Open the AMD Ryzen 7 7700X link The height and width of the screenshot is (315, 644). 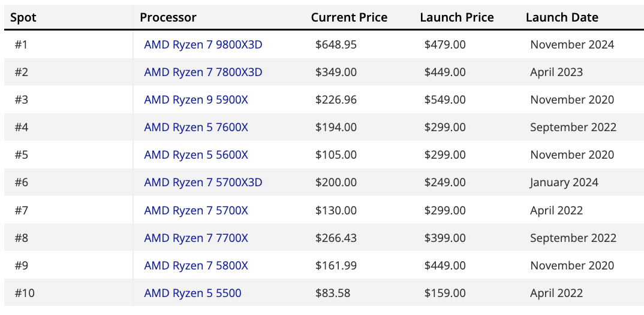(196, 238)
